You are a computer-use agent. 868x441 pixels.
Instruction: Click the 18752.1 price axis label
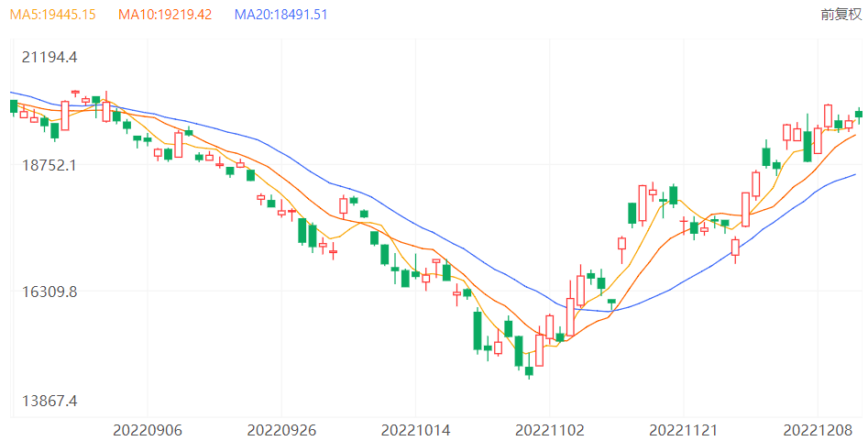pyautogui.click(x=49, y=165)
